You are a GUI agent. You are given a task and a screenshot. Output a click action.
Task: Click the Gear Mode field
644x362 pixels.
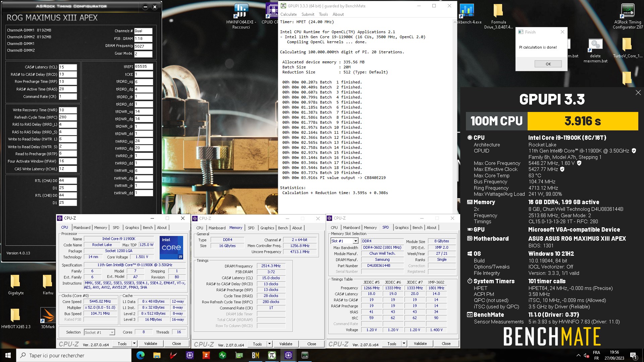point(143,54)
